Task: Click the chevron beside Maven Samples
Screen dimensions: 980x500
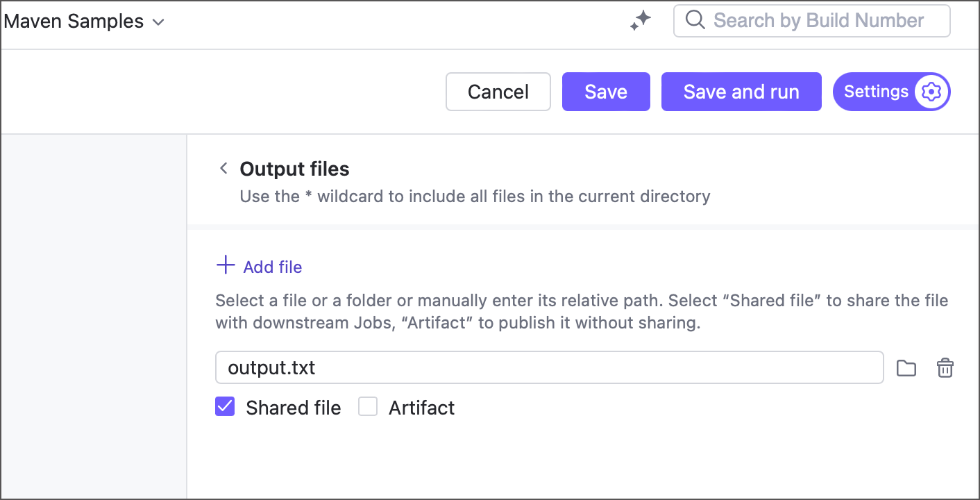Action: pos(158,22)
